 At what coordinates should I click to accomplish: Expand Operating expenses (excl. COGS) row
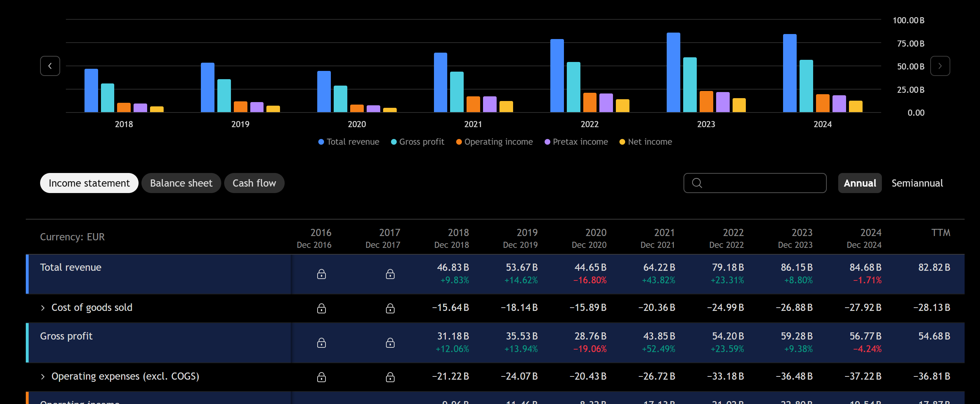[x=43, y=377]
